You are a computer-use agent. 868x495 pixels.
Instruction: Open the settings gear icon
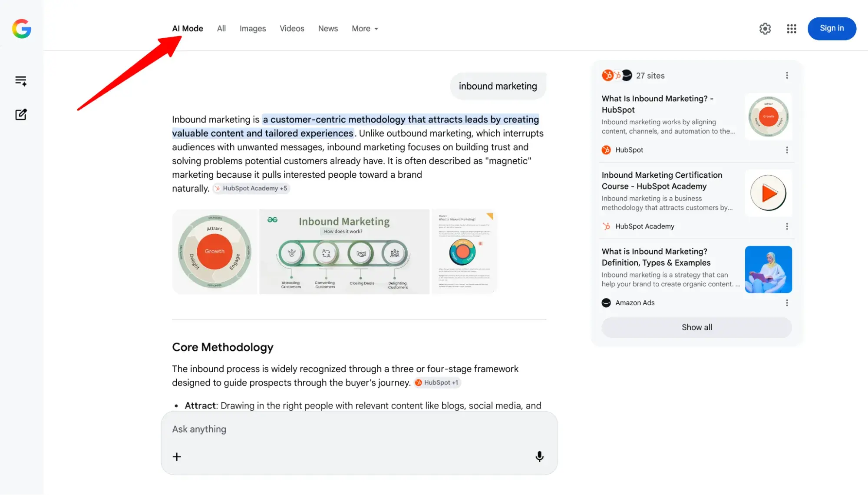pyautogui.click(x=765, y=29)
